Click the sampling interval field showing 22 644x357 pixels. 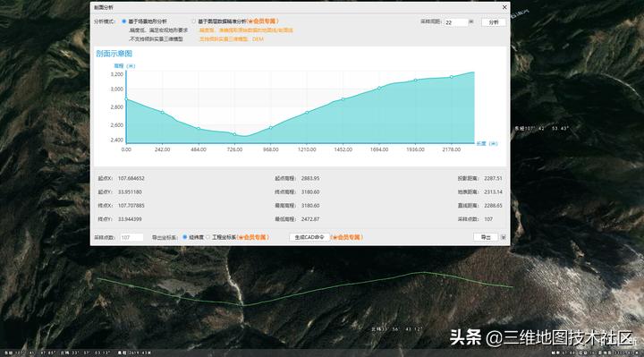(455, 22)
